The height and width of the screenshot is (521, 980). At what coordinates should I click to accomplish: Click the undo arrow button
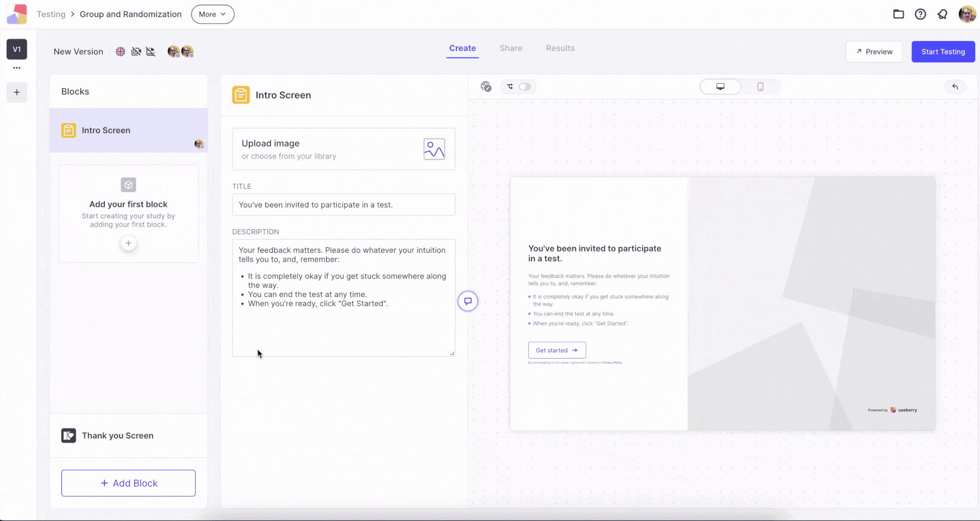pos(955,87)
